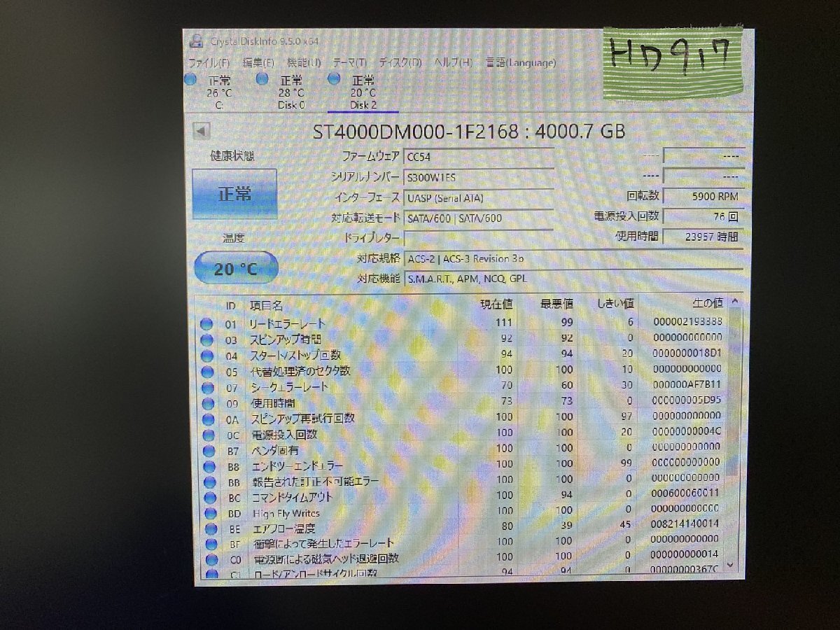This screenshot has width=840, height=630.
Task: Click the 20 °C temperature button
Action: click(x=235, y=268)
